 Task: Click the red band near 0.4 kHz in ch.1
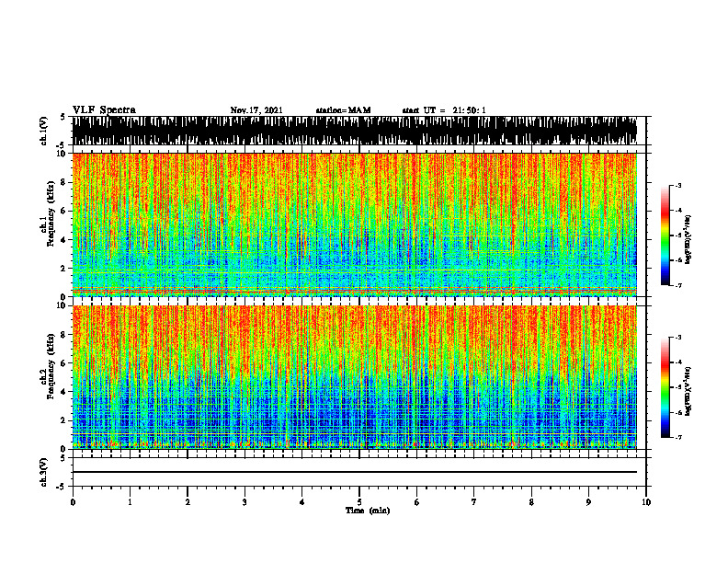pyautogui.click(x=355, y=291)
